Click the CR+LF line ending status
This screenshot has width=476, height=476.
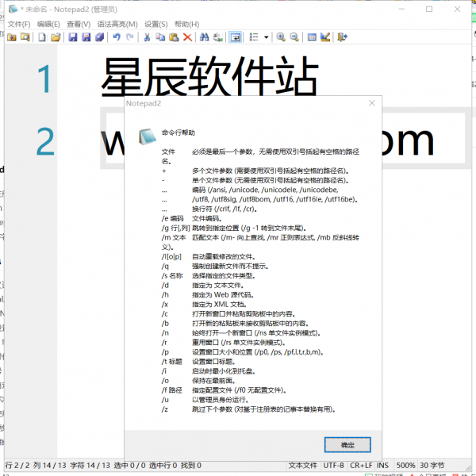(x=361, y=466)
